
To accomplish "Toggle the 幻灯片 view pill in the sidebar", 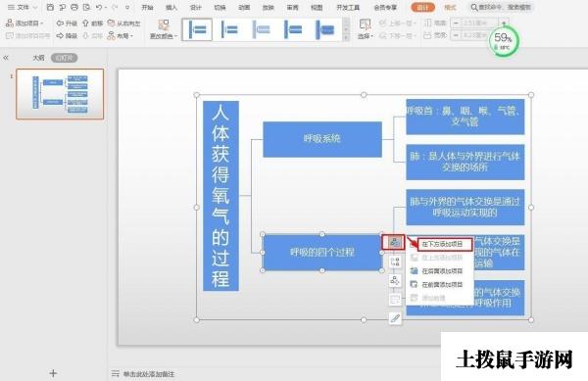I will click(64, 58).
